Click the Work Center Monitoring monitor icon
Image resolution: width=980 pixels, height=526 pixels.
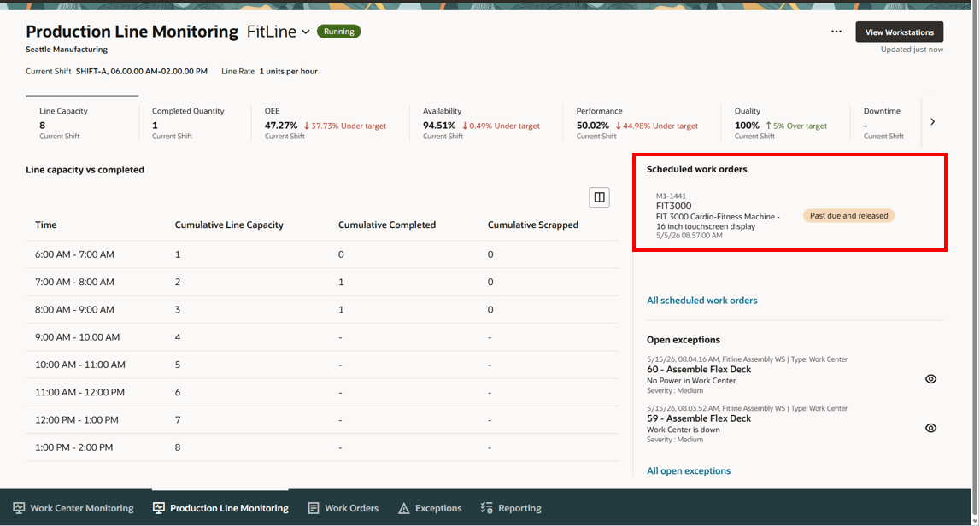(x=20, y=508)
